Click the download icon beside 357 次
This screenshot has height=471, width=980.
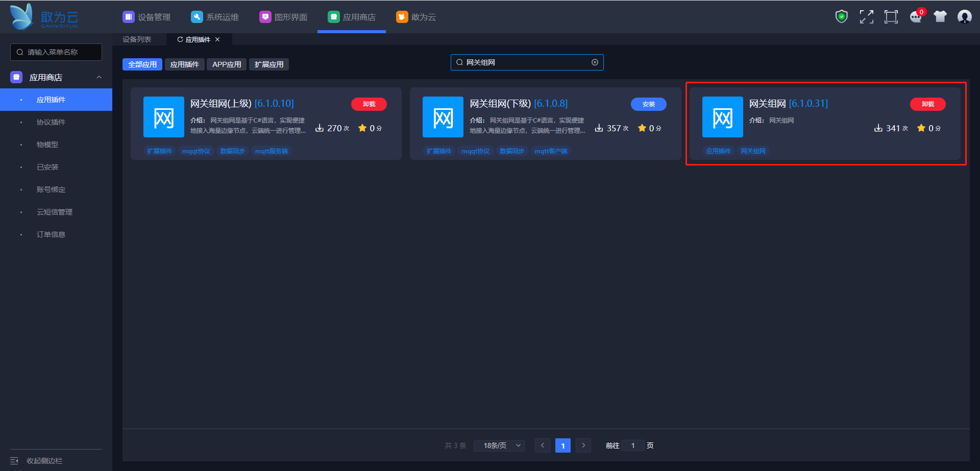point(599,128)
